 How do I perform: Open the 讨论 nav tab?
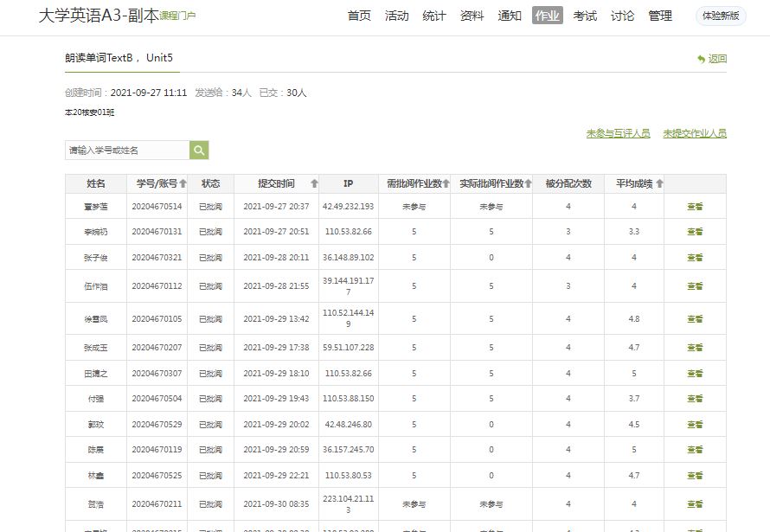622,16
